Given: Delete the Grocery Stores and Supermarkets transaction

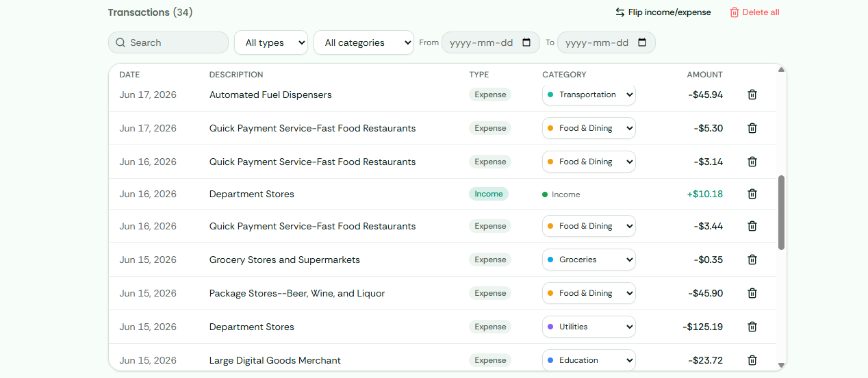Looking at the screenshot, I should (752, 260).
